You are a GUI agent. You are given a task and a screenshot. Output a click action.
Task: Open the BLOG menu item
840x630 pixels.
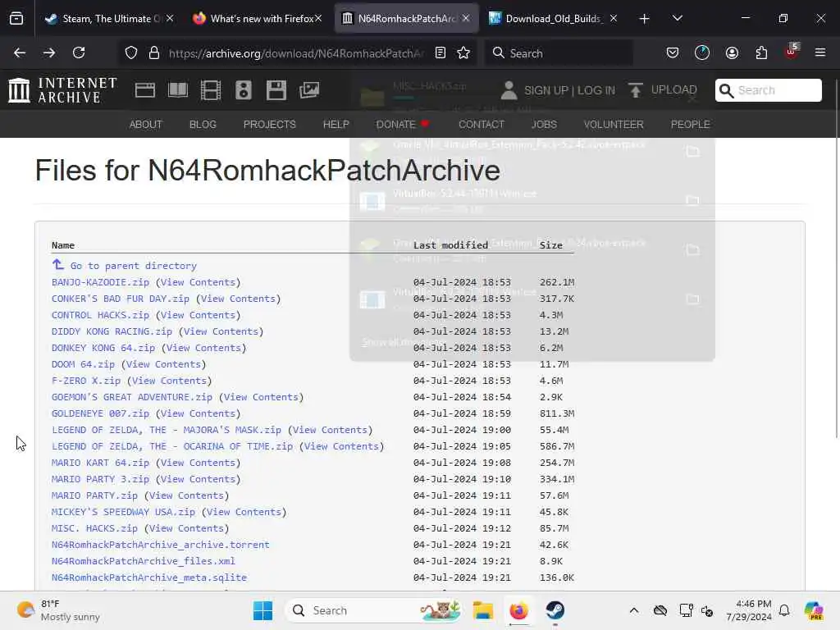203,125
